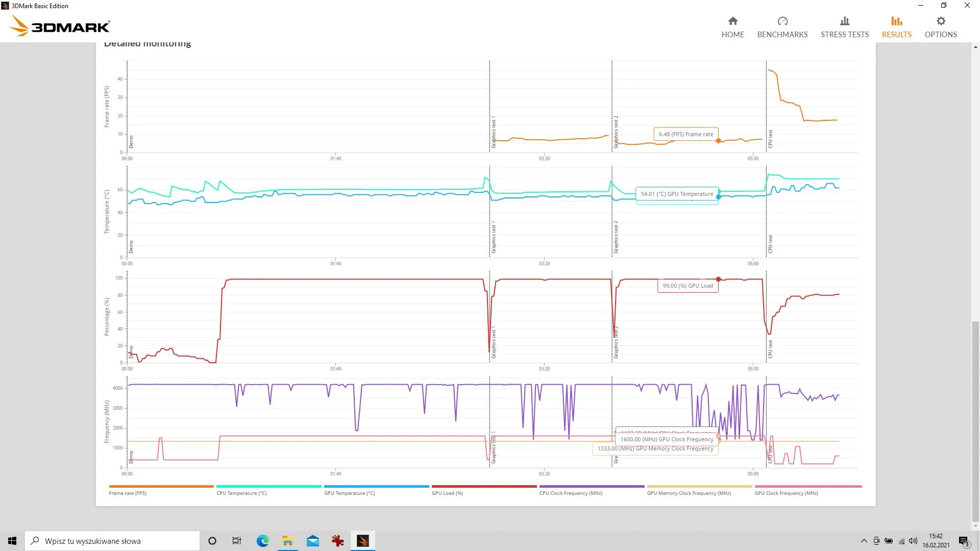The height and width of the screenshot is (551, 980).
Task: Expand hidden icons with the tray chevron
Action: (864, 541)
